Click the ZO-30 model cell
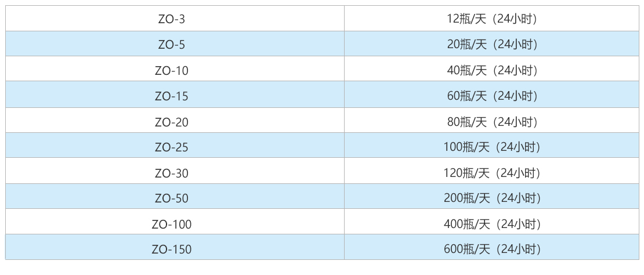 [x=171, y=173]
